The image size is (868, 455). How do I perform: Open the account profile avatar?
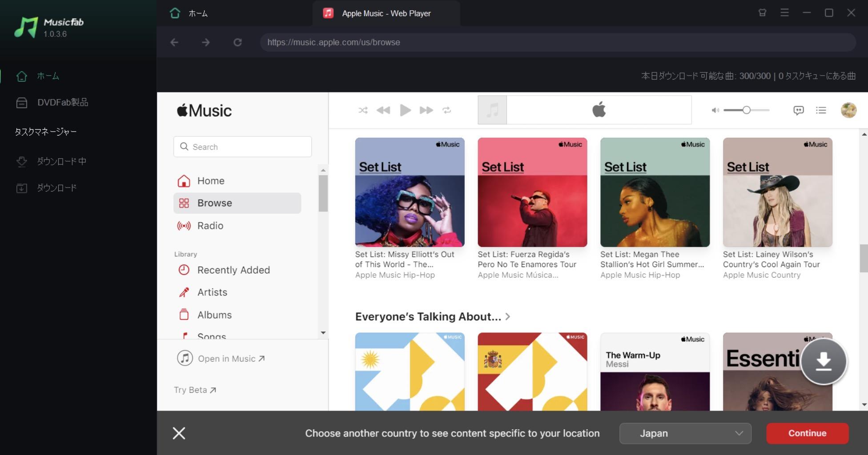click(848, 110)
